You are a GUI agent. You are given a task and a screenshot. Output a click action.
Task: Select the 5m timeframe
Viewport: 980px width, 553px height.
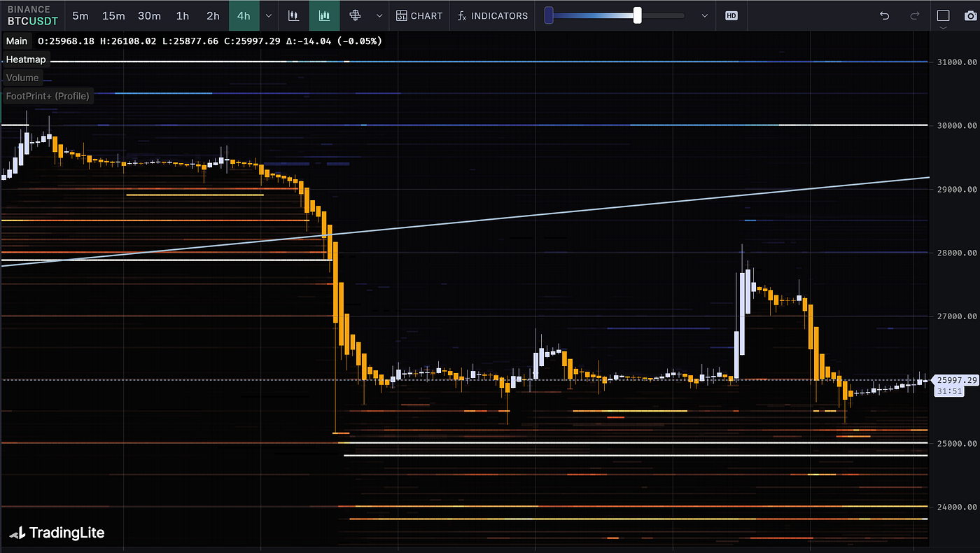[80, 15]
